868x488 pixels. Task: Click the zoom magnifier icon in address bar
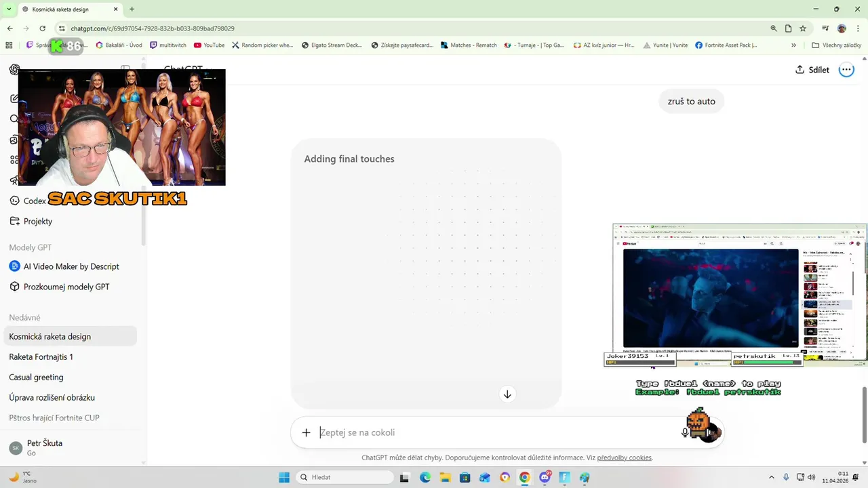(x=774, y=28)
